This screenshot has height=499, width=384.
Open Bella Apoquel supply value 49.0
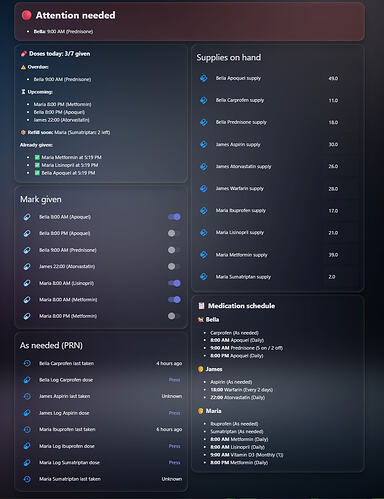tap(333, 78)
